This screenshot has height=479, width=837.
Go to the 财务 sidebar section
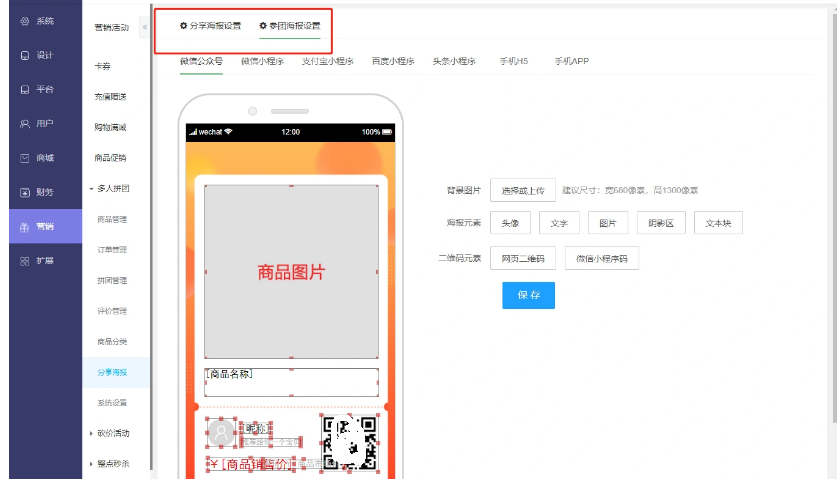pyautogui.click(x=38, y=192)
